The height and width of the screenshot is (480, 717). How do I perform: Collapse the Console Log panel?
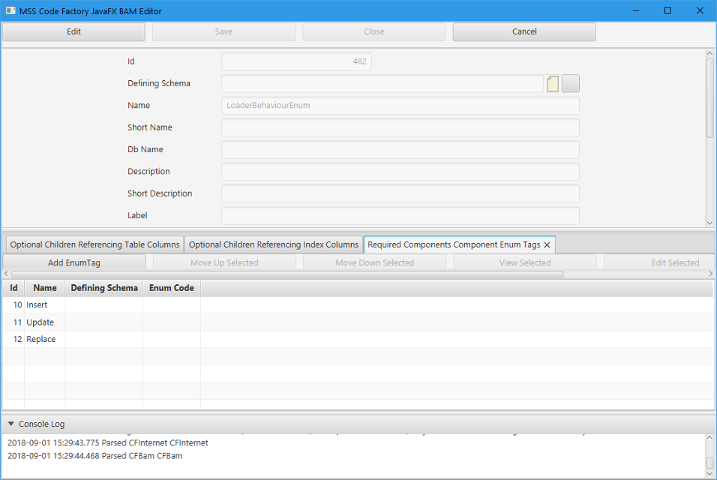click(11, 424)
